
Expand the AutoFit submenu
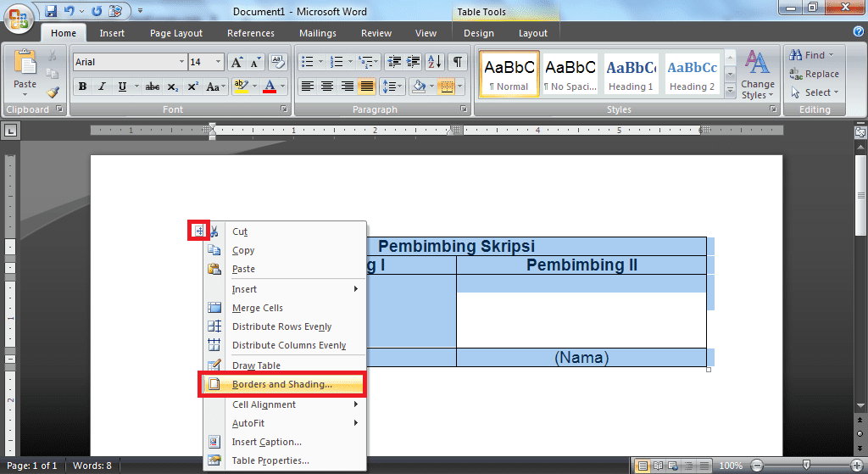point(285,423)
